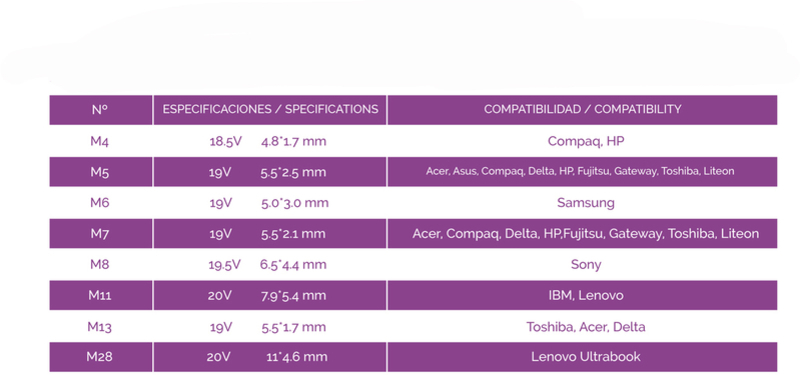Click the Lenovo Ultrabook compatibility cell
Screen dimensions: 800x375
point(586,357)
